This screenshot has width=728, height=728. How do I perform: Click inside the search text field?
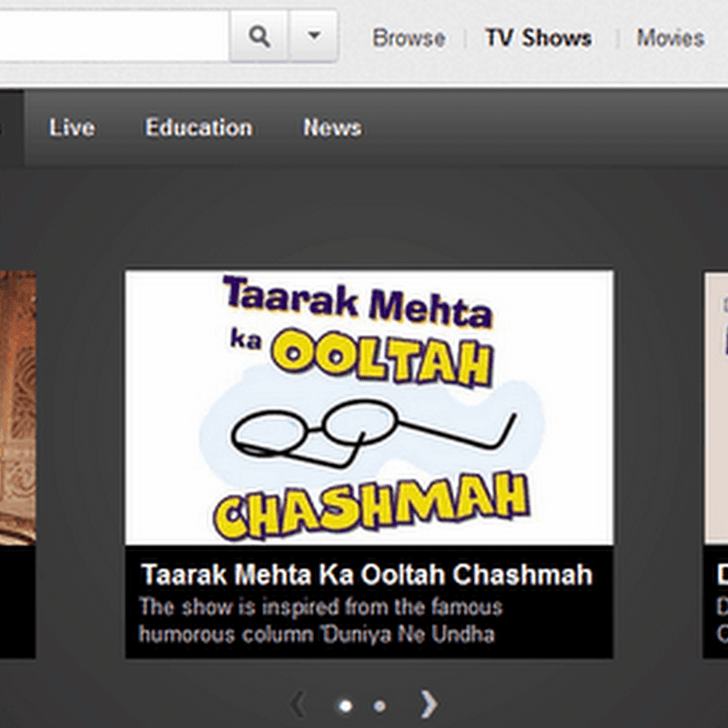[114, 36]
